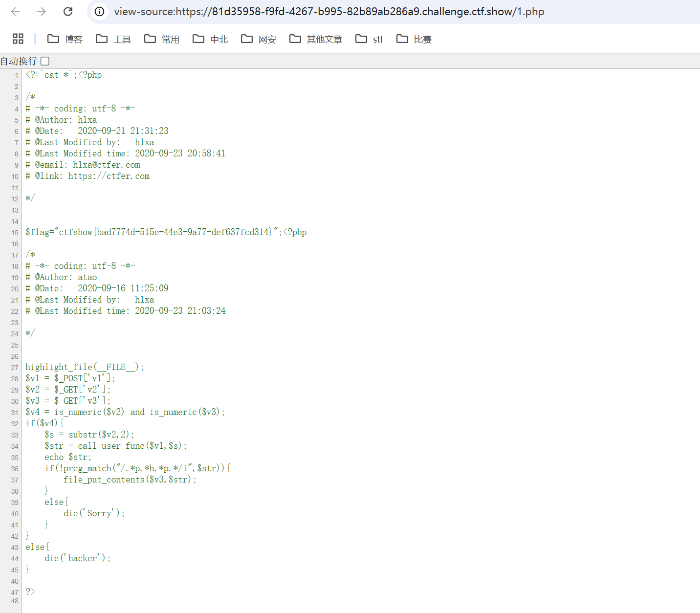Click the if($v4){ line
The width and height of the screenshot is (700, 613).
click(44, 423)
